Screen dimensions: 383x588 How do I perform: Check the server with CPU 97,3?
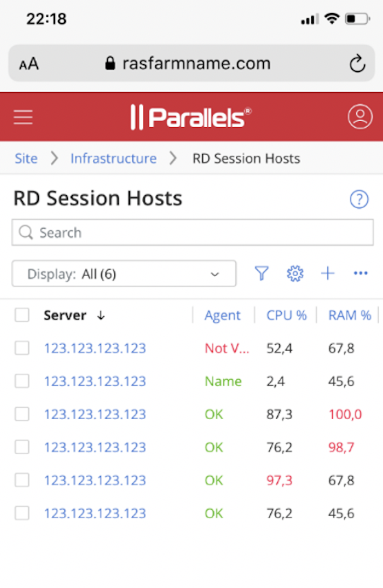pyautogui.click(x=22, y=480)
